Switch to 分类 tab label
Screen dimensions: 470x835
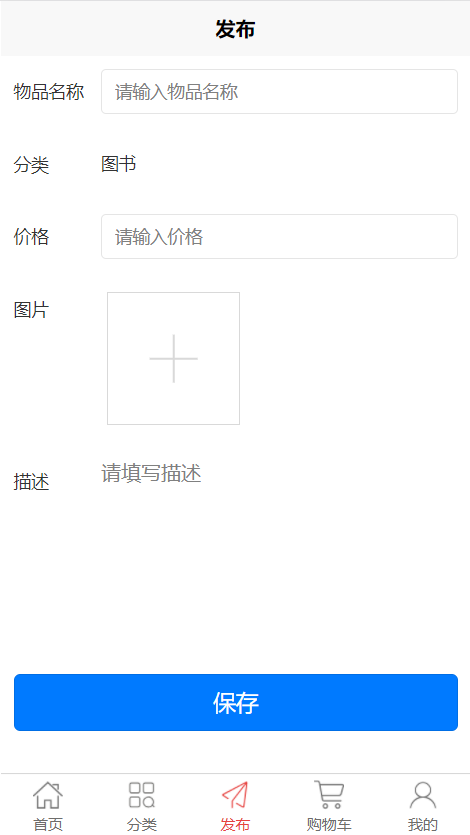click(142, 824)
